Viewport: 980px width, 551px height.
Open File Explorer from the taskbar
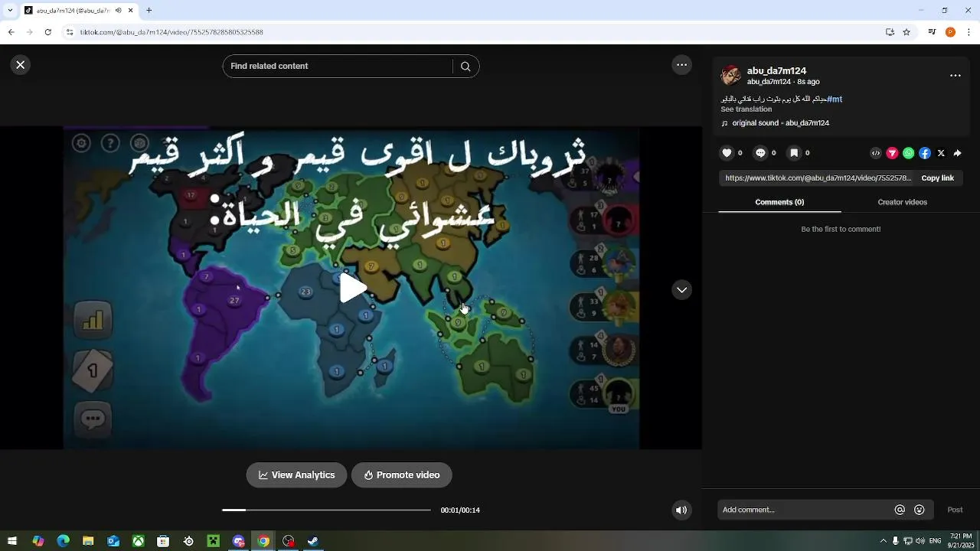88,541
